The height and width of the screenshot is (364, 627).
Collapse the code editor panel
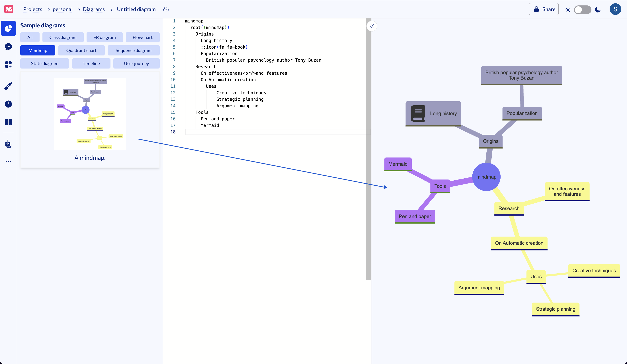tap(372, 26)
